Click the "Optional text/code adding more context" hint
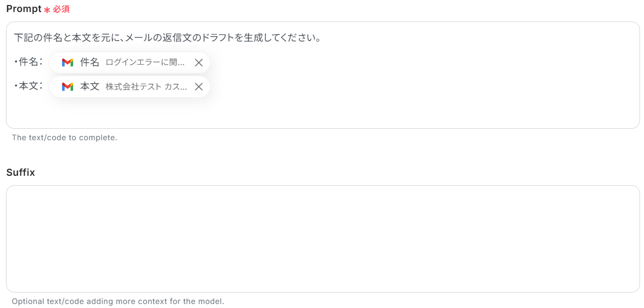644x308 pixels. pos(118,301)
